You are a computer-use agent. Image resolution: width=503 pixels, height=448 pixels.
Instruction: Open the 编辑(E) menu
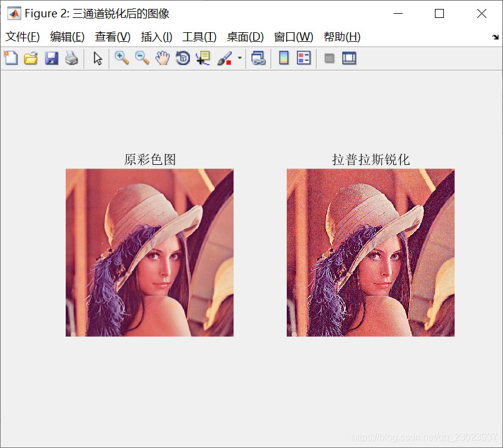point(68,37)
